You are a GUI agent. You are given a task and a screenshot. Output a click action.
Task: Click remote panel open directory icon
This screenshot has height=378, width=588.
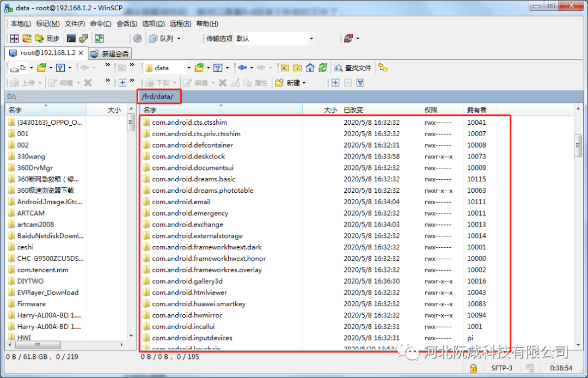coord(199,68)
